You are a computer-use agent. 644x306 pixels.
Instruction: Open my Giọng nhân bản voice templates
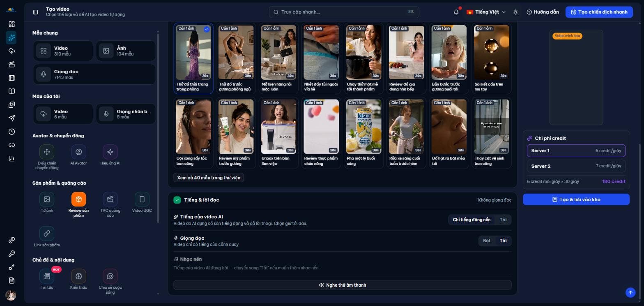(x=126, y=114)
